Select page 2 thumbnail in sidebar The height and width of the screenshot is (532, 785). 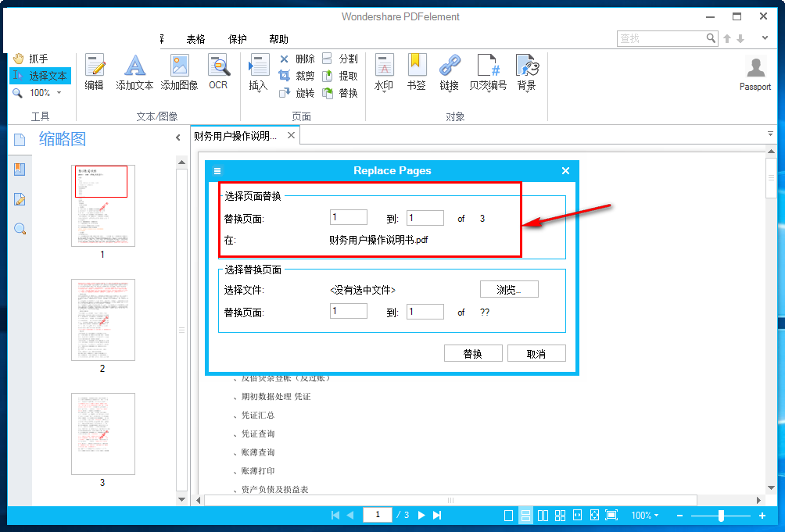pos(102,320)
